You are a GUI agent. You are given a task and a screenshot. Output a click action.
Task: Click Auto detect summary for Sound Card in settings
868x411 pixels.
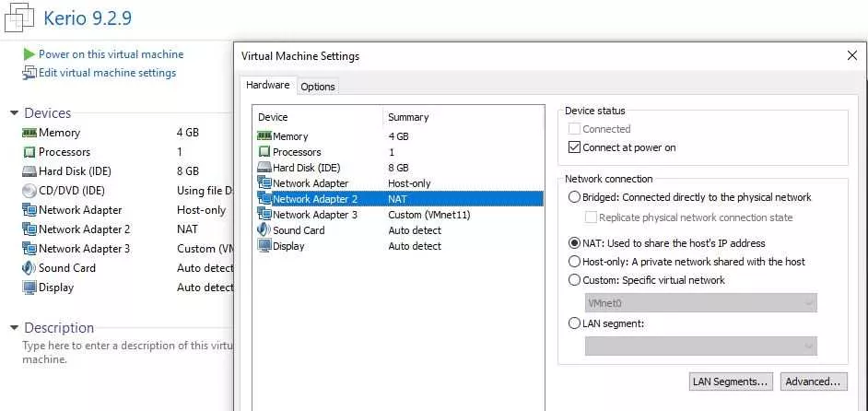pyautogui.click(x=415, y=229)
